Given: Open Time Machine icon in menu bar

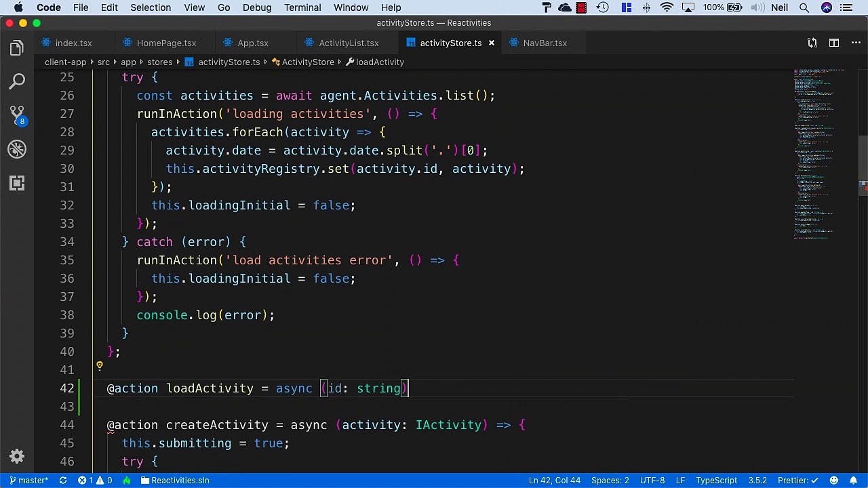Looking at the screenshot, I should click(603, 7).
